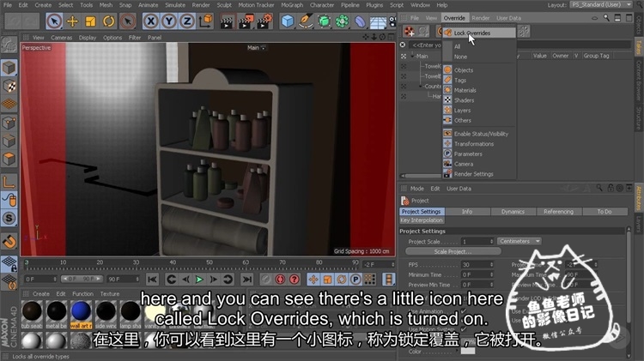
Task: Select the Scale tool
Action: point(91,21)
